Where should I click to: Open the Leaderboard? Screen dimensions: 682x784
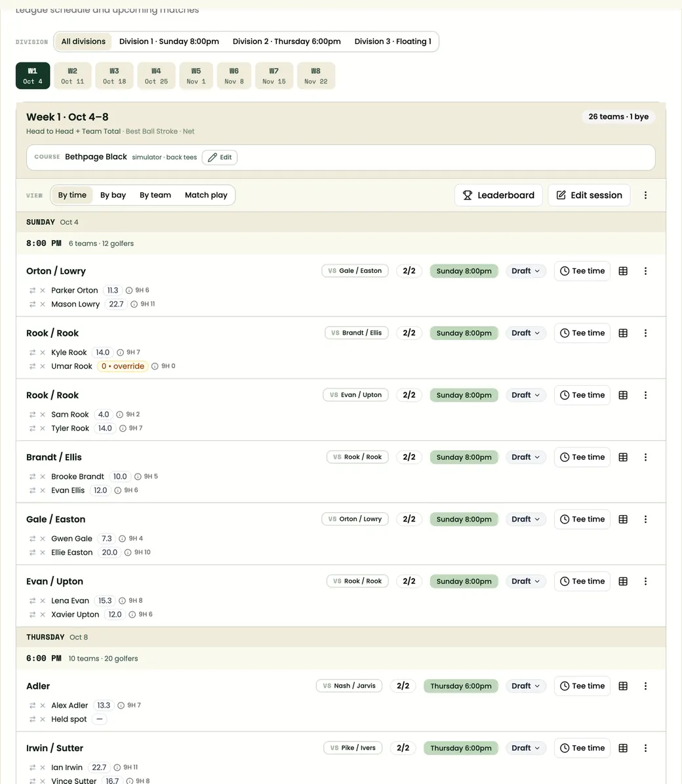click(498, 195)
